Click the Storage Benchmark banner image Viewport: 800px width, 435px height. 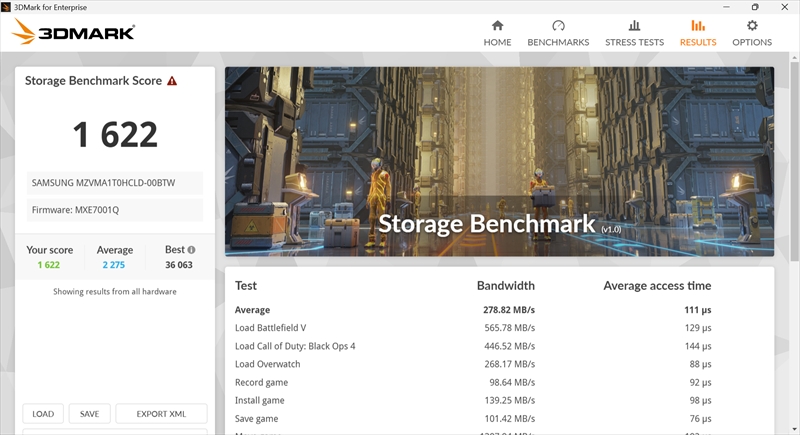tap(499, 160)
